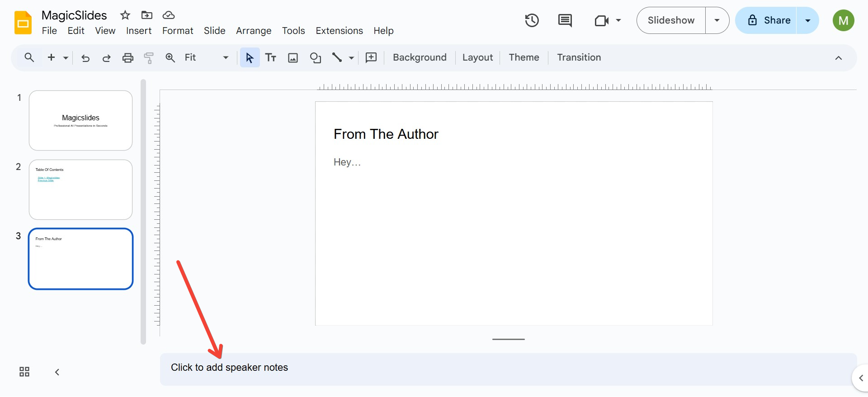Click the Redo arrow

(107, 58)
